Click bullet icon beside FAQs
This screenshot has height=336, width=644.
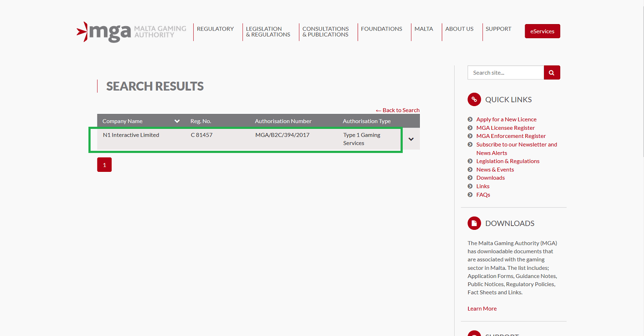click(470, 195)
